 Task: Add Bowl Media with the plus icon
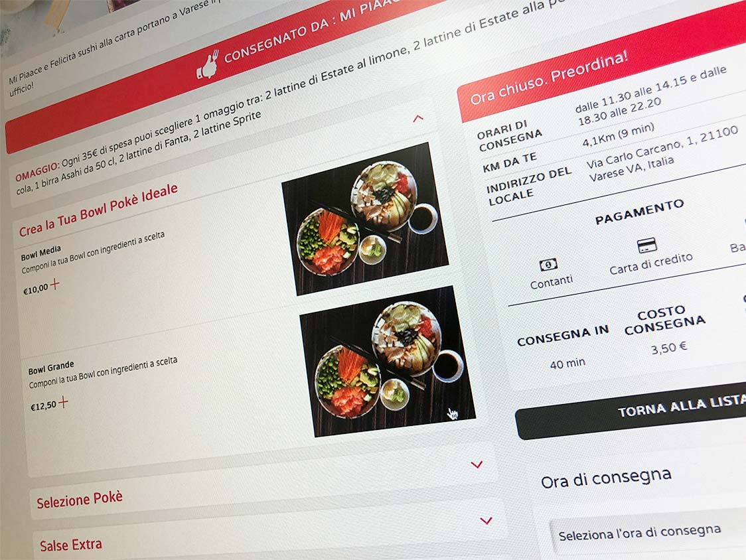coord(55,284)
